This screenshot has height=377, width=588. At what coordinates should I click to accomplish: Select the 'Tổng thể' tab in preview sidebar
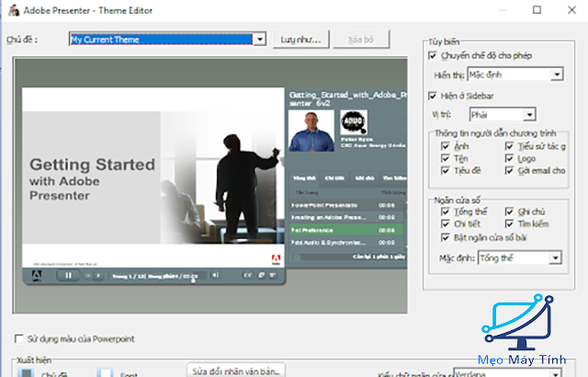click(x=304, y=178)
